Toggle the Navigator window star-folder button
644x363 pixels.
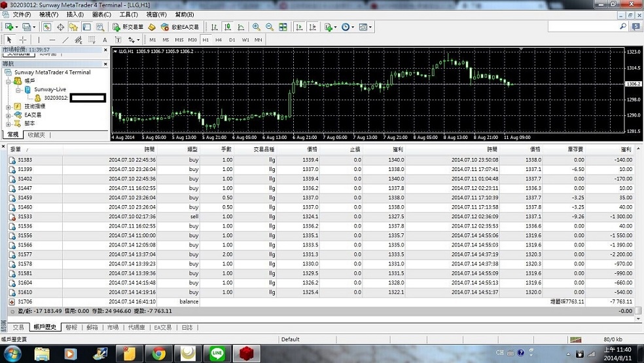point(73,27)
